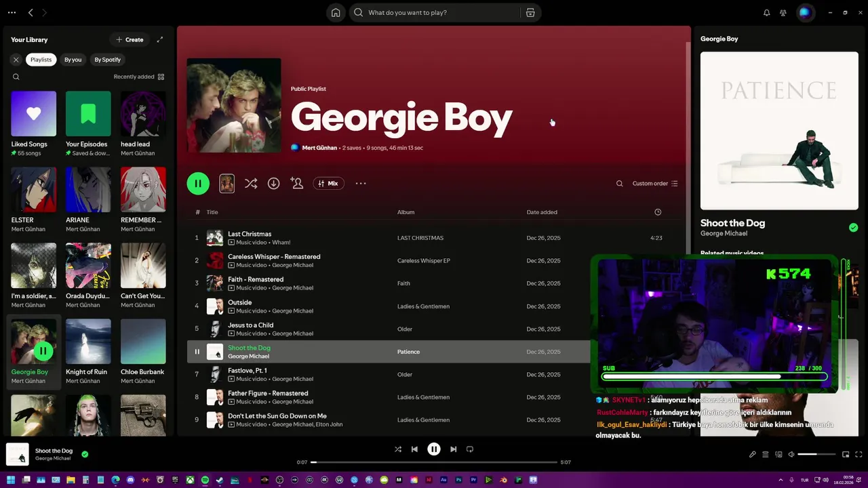
Task: Select Fastlove, Pt. 1 track row
Action: click(x=434, y=374)
